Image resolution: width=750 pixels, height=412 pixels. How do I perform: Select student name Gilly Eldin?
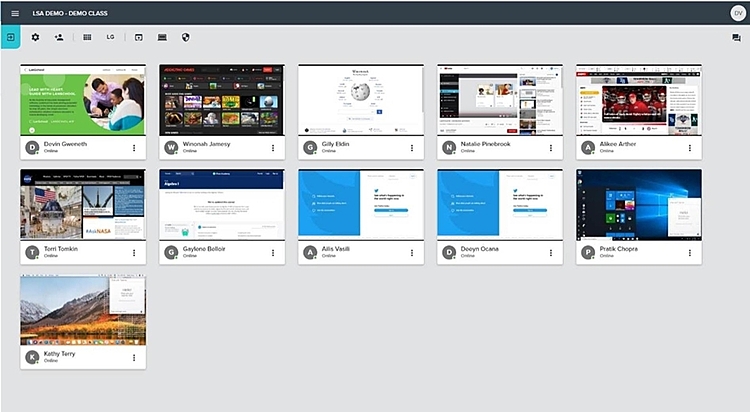pyautogui.click(x=335, y=144)
